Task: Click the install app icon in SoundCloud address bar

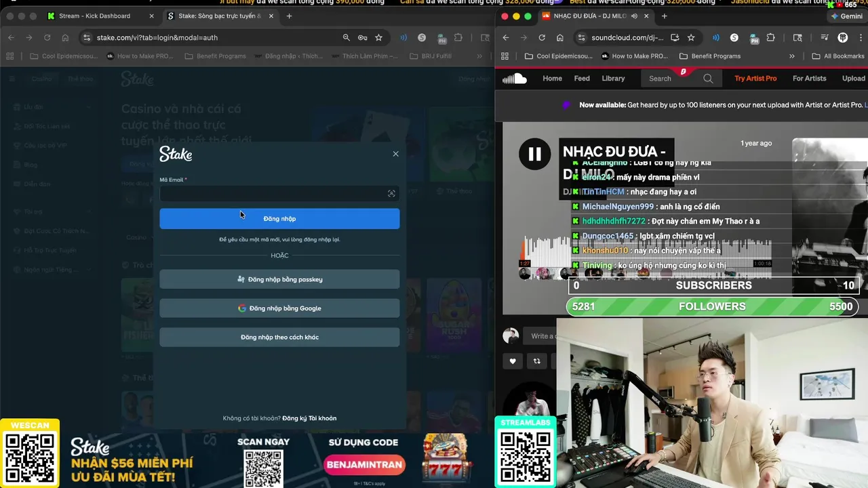Action: [x=675, y=37]
